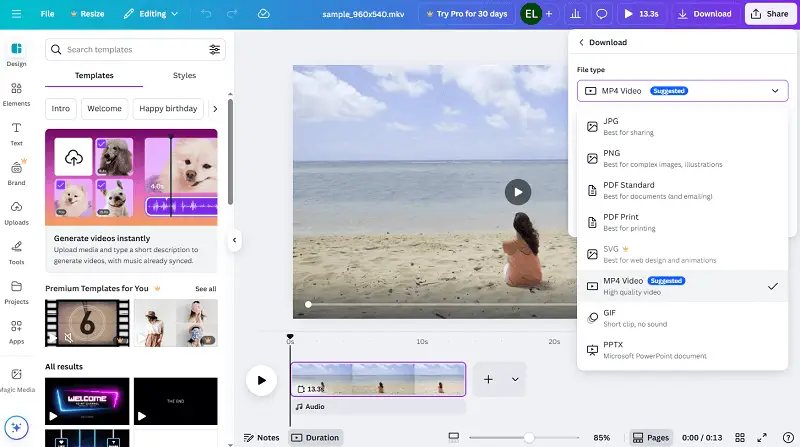Click See all premium templates link
This screenshot has width=800, height=447.
point(205,289)
